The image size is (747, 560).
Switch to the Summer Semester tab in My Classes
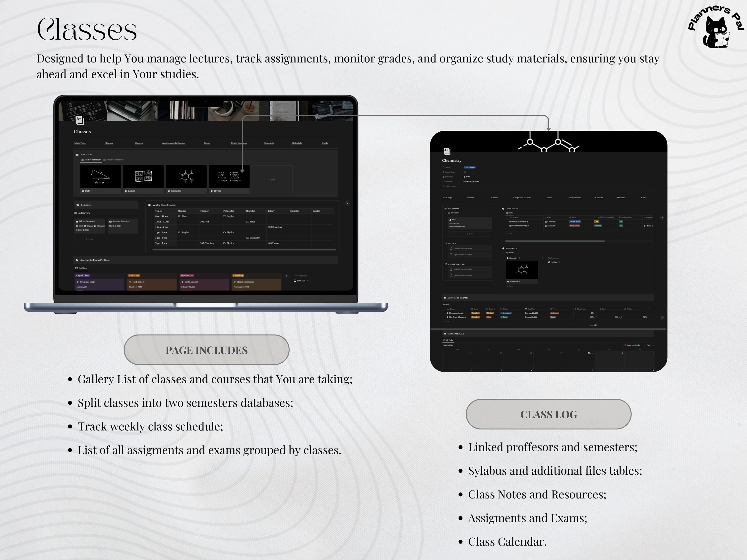tap(113, 160)
